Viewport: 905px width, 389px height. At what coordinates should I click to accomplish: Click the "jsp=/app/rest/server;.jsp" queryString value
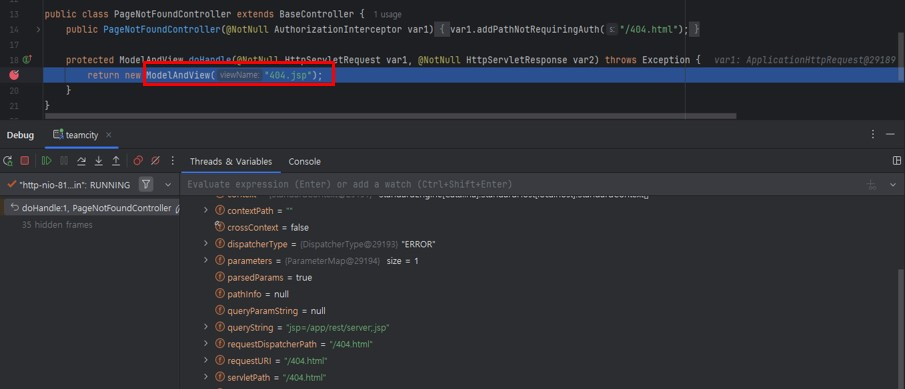click(x=338, y=327)
